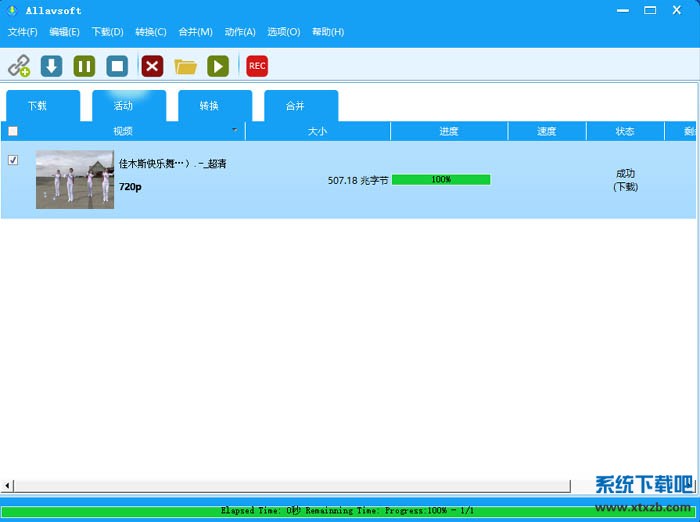
Task: Open the 选项(O) menu
Action: (283, 32)
